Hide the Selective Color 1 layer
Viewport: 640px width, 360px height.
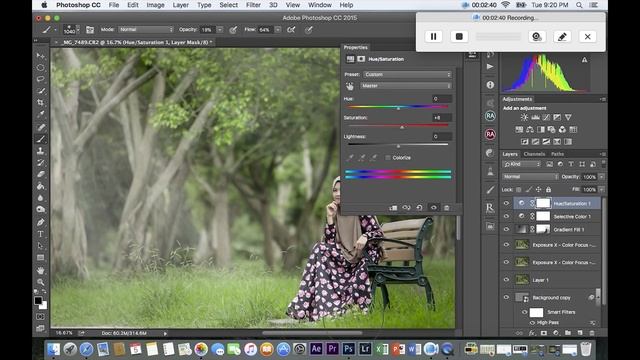[507, 216]
